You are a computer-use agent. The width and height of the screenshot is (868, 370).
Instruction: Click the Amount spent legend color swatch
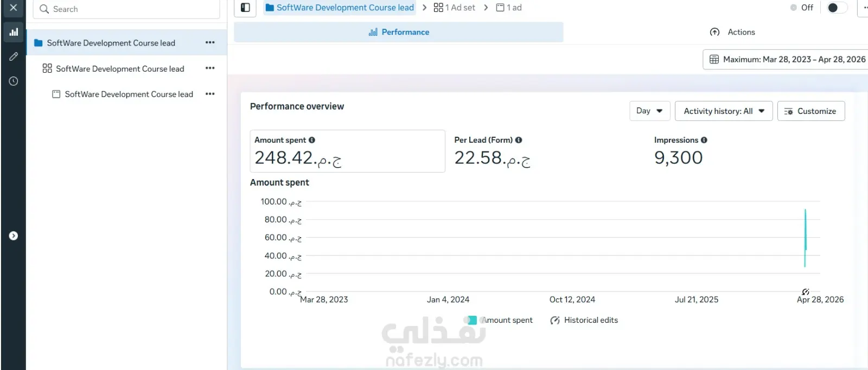tap(472, 320)
